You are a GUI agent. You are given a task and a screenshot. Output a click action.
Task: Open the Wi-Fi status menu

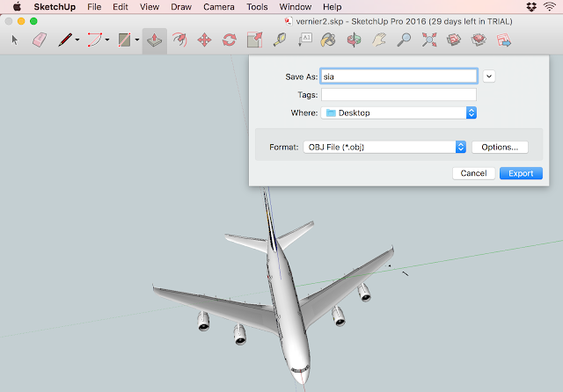550,7
